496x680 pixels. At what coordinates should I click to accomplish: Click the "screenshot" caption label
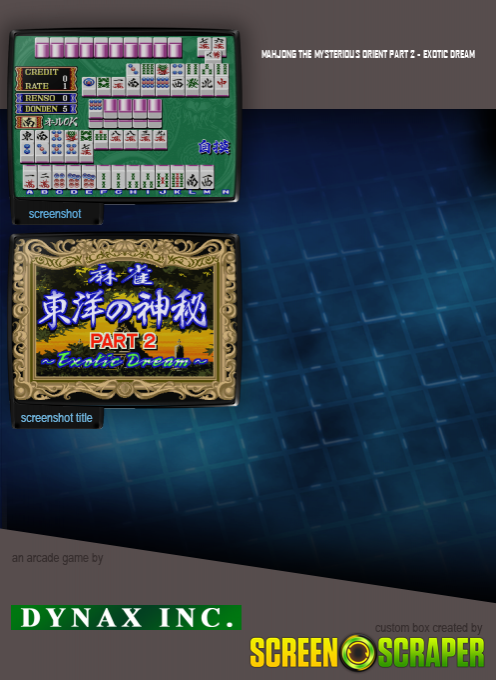point(55,214)
